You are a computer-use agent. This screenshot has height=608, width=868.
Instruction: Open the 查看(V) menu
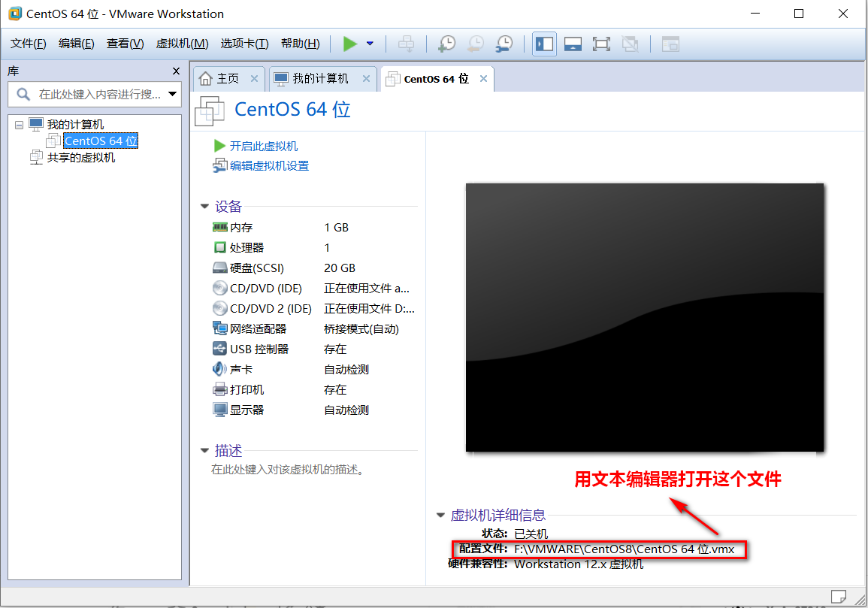125,44
